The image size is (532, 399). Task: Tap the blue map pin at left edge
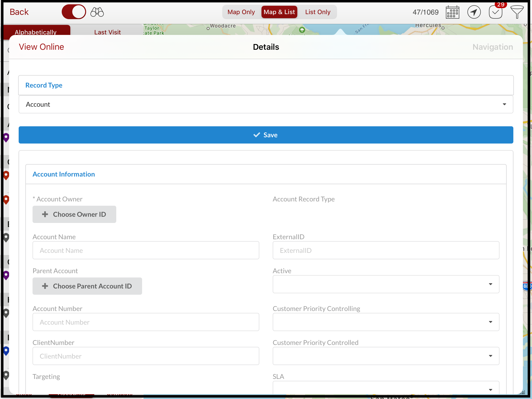pos(6,351)
